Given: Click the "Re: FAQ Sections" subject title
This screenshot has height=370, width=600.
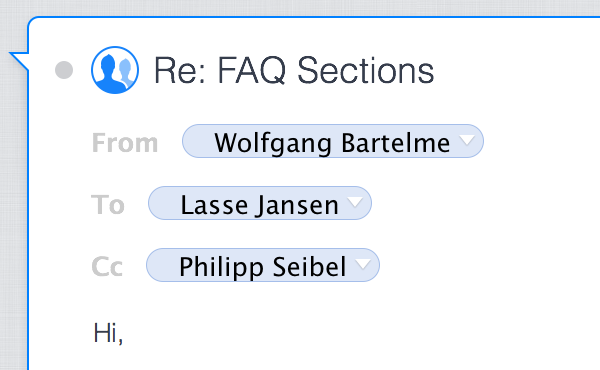Looking at the screenshot, I should 294,70.
